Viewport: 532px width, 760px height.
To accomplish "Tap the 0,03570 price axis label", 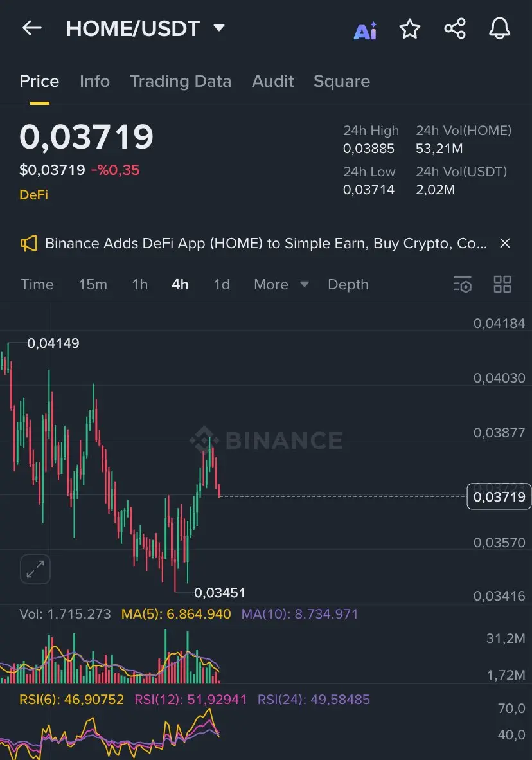I will 499,543.
